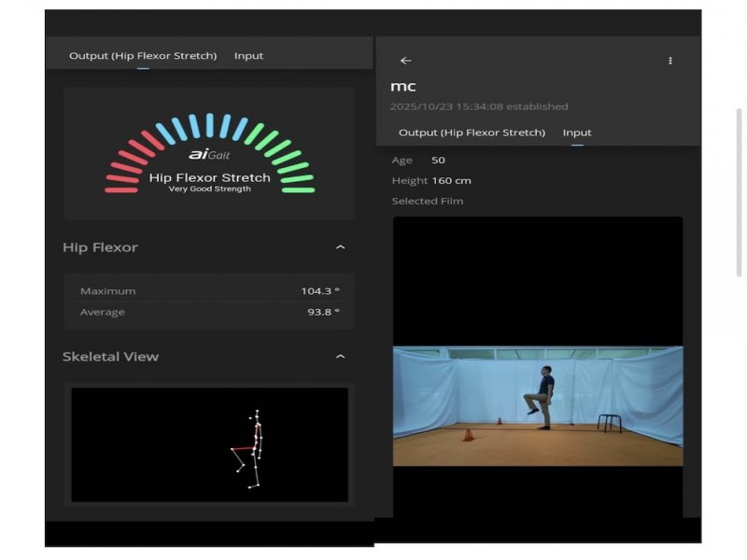This screenshot has width=747, height=560.
Task: Click the Hip Flexor section header
Action: (x=100, y=247)
